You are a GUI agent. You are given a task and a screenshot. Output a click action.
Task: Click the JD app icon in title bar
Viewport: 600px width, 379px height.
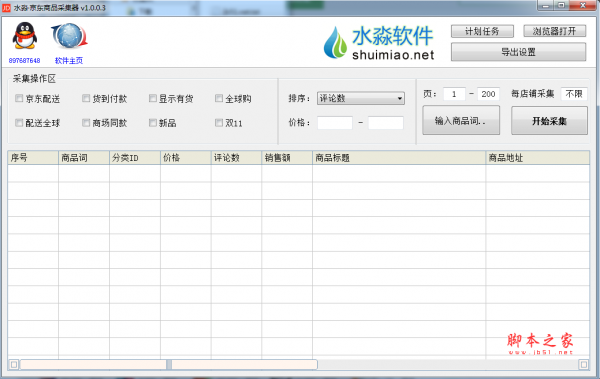pyautogui.click(x=6, y=8)
